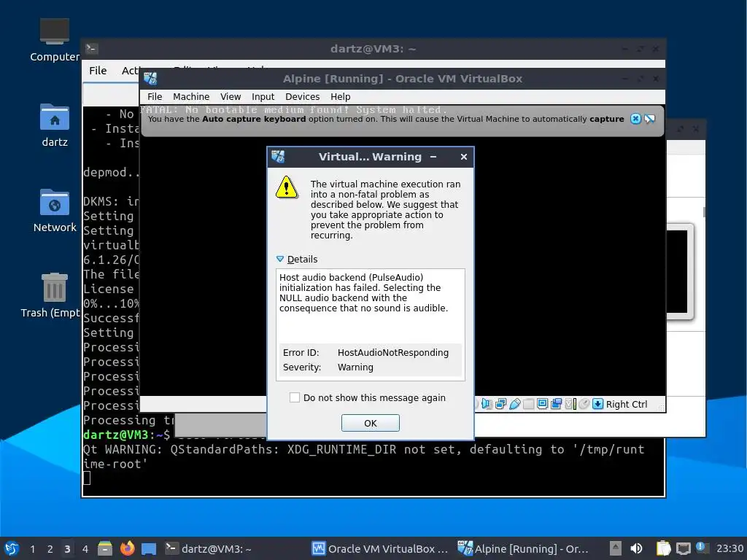Screen dimensions: 747x560
Task: Click the clipboard icon in system tray
Action: [x=663, y=548]
